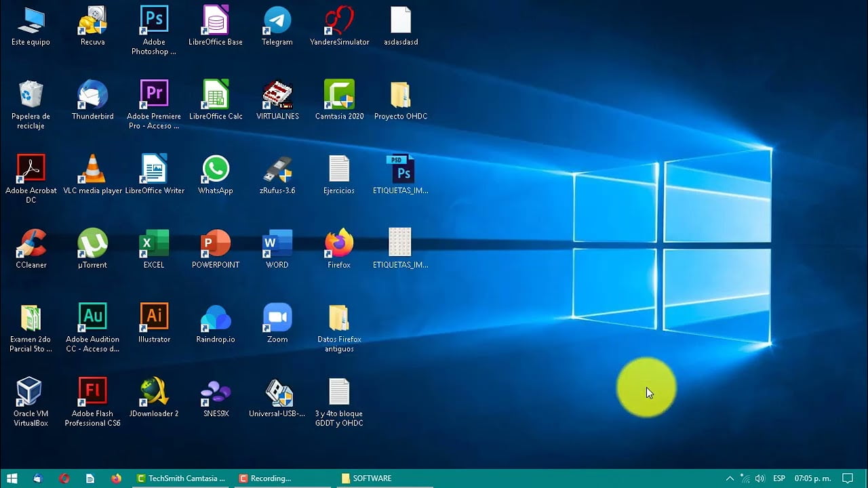Open the TechSmith Camtasia taskbar window

pyautogui.click(x=181, y=478)
